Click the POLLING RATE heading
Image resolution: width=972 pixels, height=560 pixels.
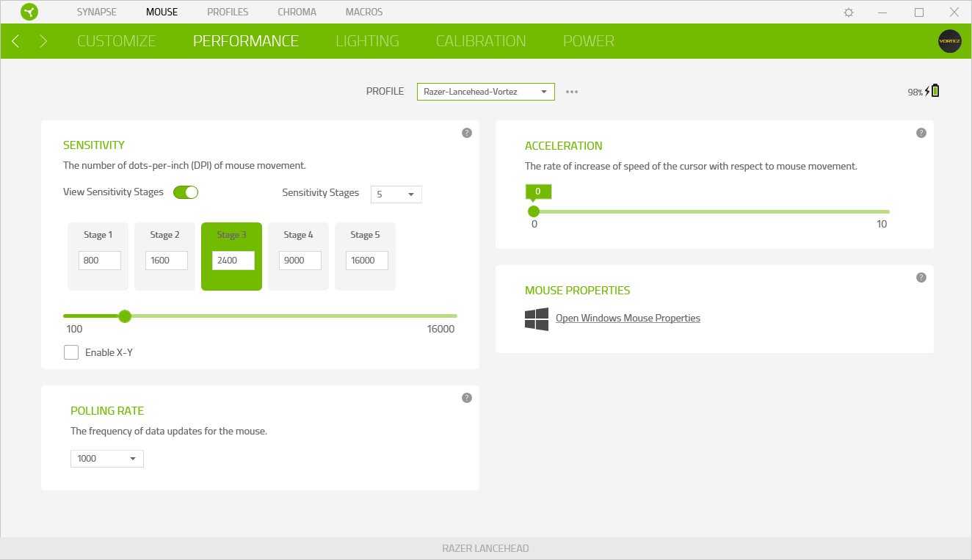[107, 411]
